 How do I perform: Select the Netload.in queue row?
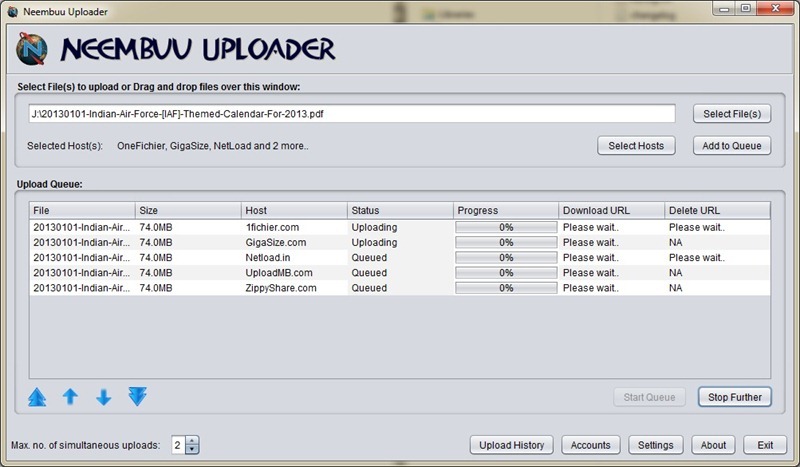(x=400, y=258)
